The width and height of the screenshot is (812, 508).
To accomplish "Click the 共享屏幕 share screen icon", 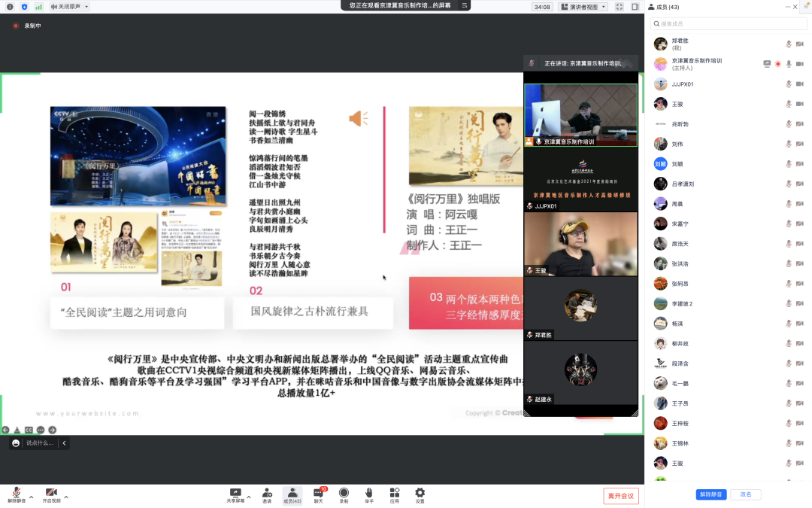I will pyautogui.click(x=235, y=493).
